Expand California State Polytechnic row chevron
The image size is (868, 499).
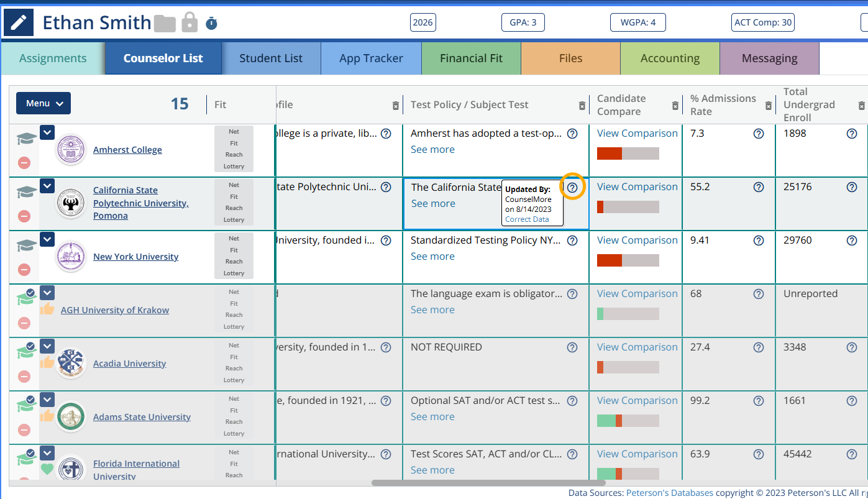pos(47,186)
